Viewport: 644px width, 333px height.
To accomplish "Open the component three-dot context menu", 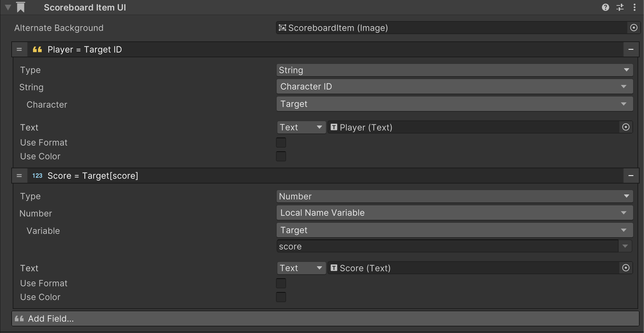I will click(x=634, y=7).
